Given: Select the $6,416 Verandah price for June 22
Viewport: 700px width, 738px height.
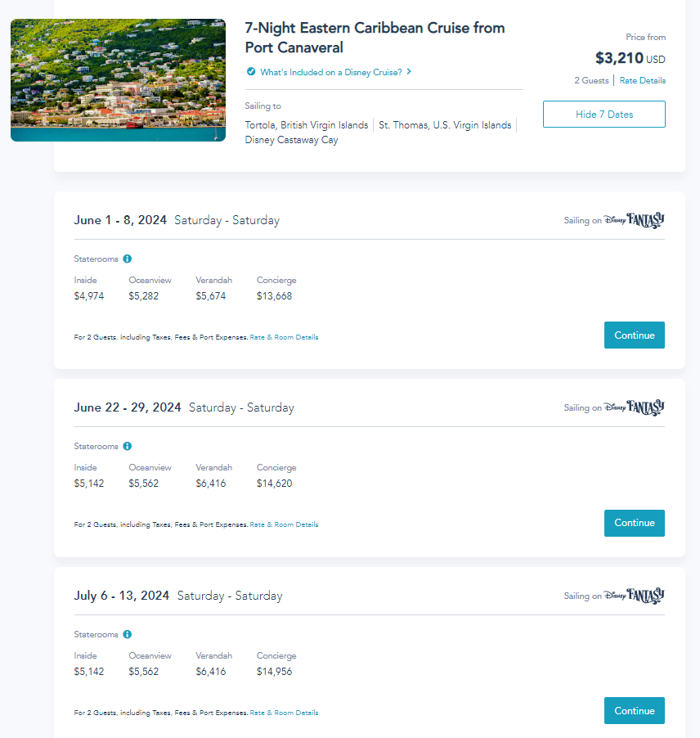Looking at the screenshot, I should pyautogui.click(x=211, y=484).
